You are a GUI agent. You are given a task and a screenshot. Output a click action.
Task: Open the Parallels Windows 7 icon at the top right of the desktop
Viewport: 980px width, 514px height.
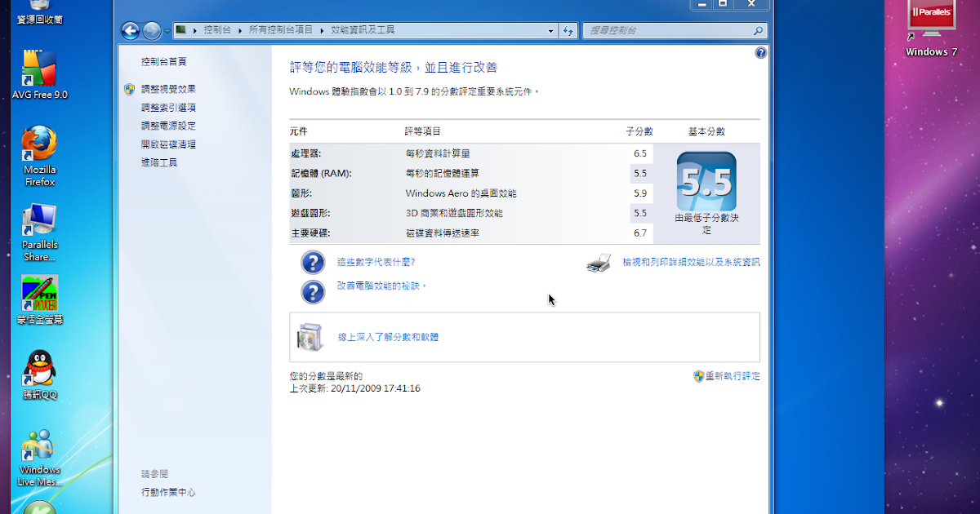(x=931, y=29)
